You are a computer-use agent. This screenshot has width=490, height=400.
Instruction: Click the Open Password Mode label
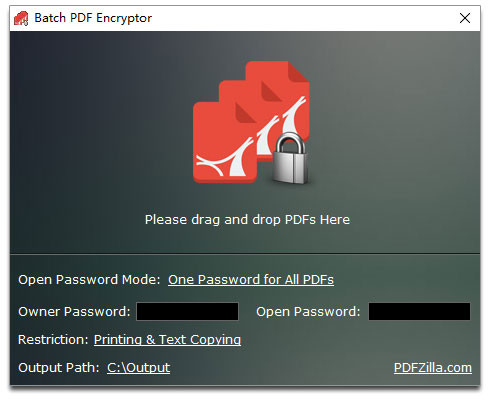pyautogui.click(x=89, y=280)
